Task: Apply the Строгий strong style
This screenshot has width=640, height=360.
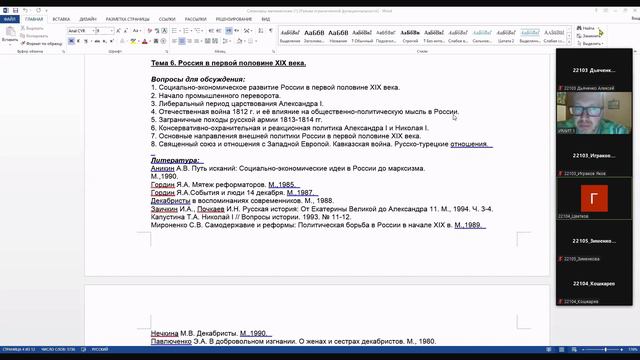Action: [x=410, y=35]
